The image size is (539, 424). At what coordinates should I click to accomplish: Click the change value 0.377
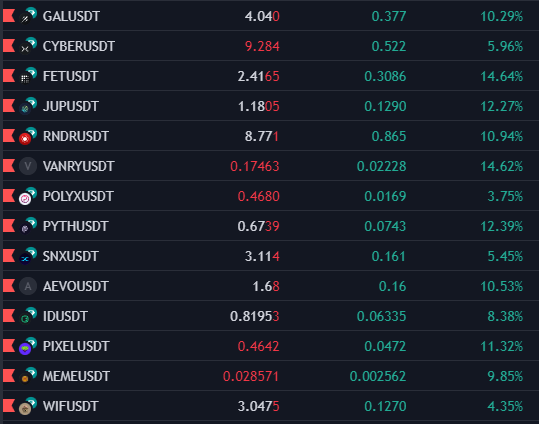coord(389,16)
